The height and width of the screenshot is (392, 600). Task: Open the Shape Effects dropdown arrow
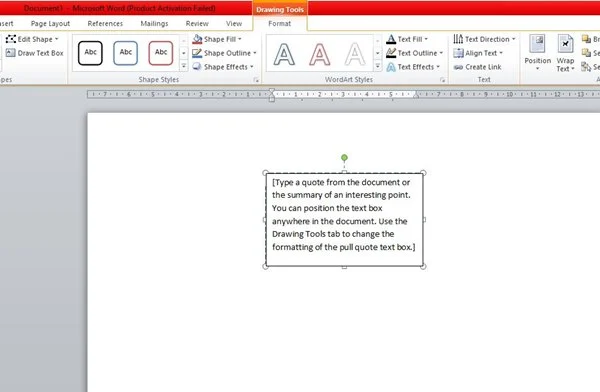(x=251, y=67)
